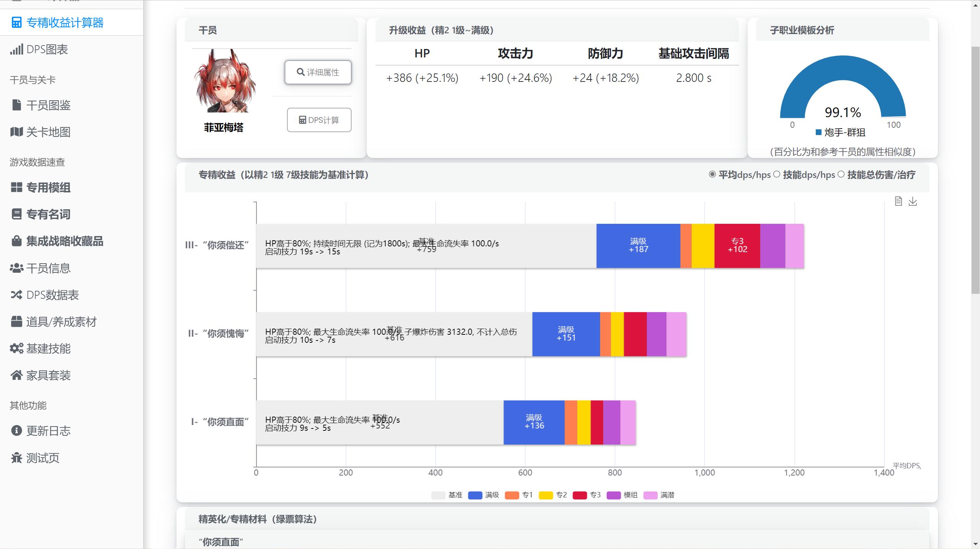The image size is (980, 549).
Task: Open 关卡地图 sidebar link
Action: pos(48,132)
